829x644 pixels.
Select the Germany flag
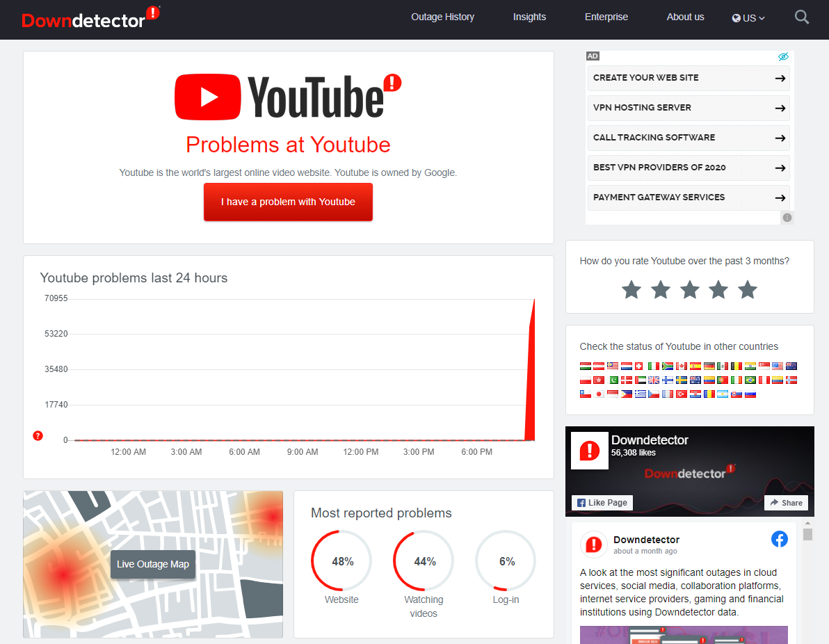coord(709,366)
